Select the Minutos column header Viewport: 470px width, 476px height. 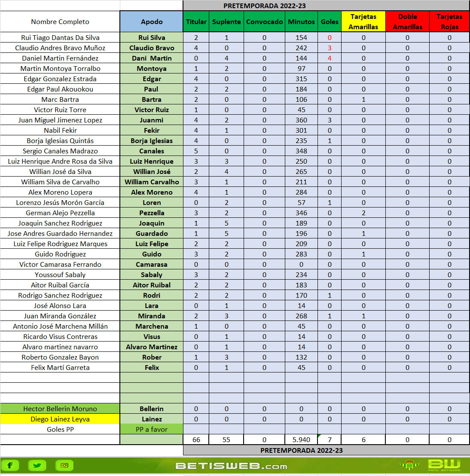coord(302,21)
